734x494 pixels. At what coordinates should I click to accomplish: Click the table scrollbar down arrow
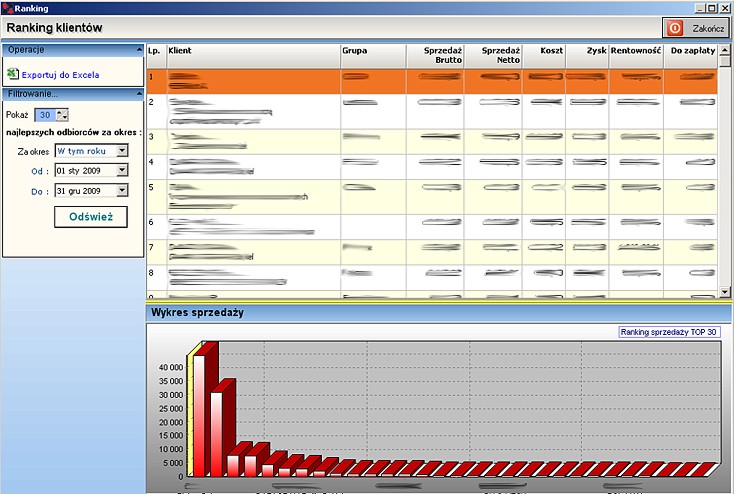pyautogui.click(x=725, y=292)
